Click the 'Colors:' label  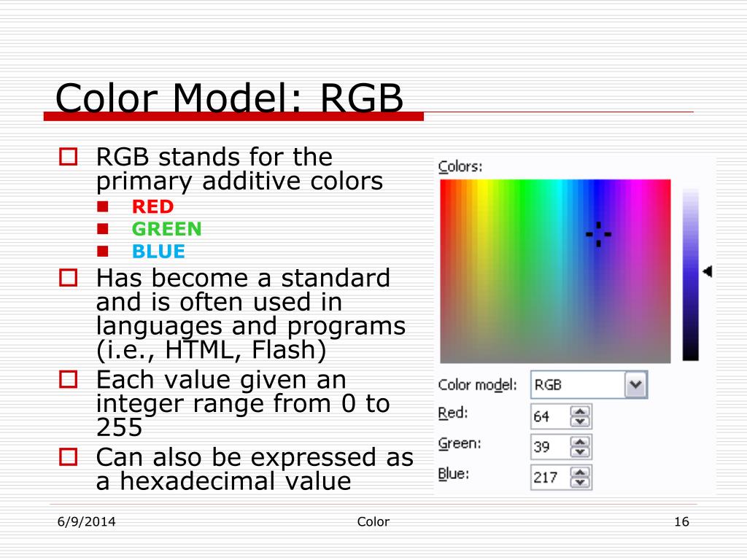tap(460, 166)
